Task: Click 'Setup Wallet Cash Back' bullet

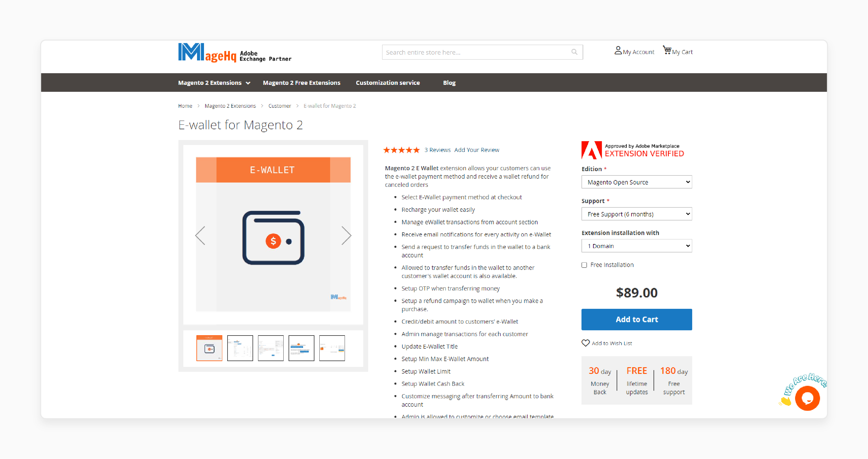Action: (x=433, y=383)
